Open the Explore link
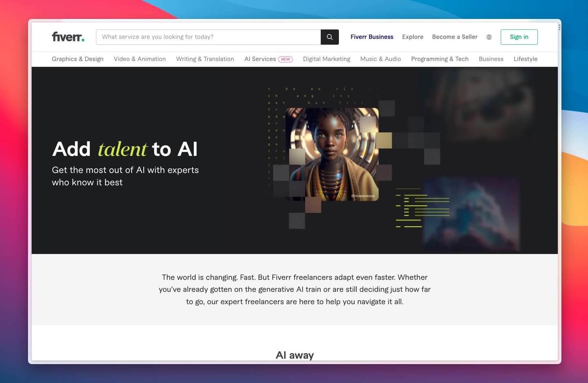Viewport: 588px width, 383px height. tap(413, 37)
